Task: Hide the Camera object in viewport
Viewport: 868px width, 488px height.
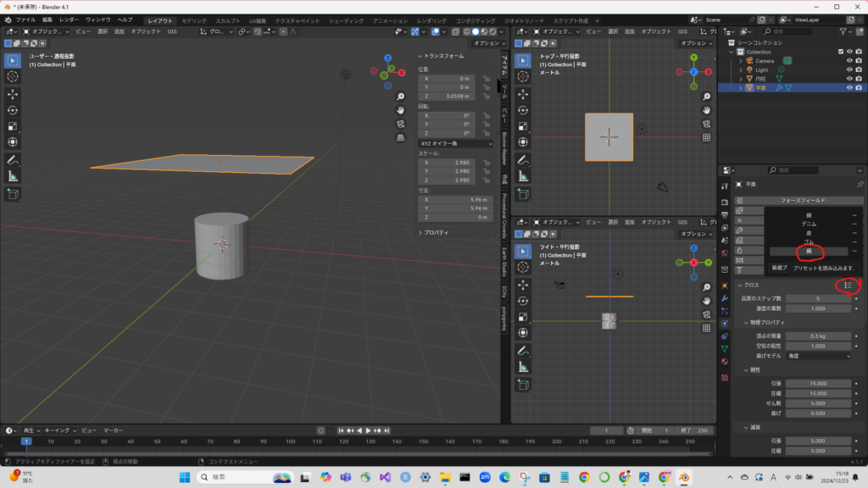Action: tap(849, 61)
